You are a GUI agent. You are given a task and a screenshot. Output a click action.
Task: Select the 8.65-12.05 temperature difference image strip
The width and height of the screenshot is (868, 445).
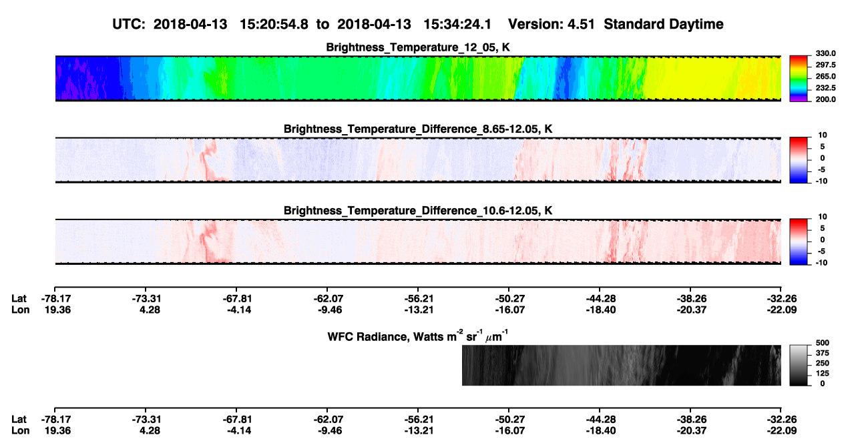click(418, 159)
